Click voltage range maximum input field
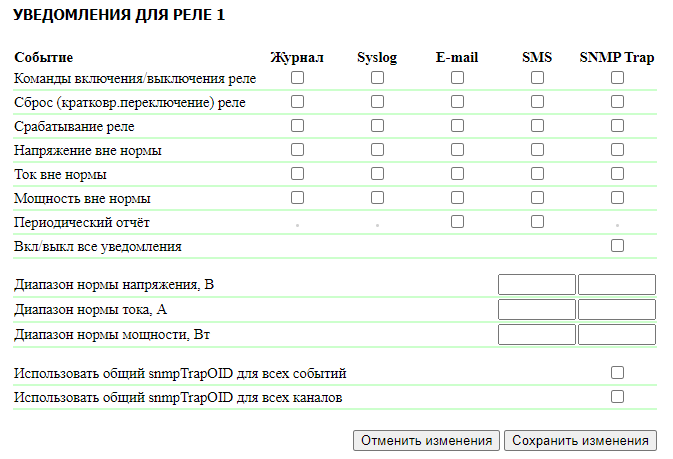This screenshot has height=459, width=673. pos(616,285)
